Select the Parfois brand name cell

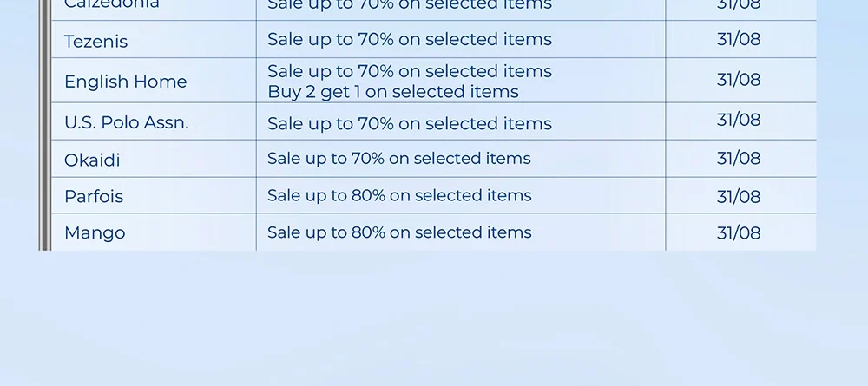point(94,196)
